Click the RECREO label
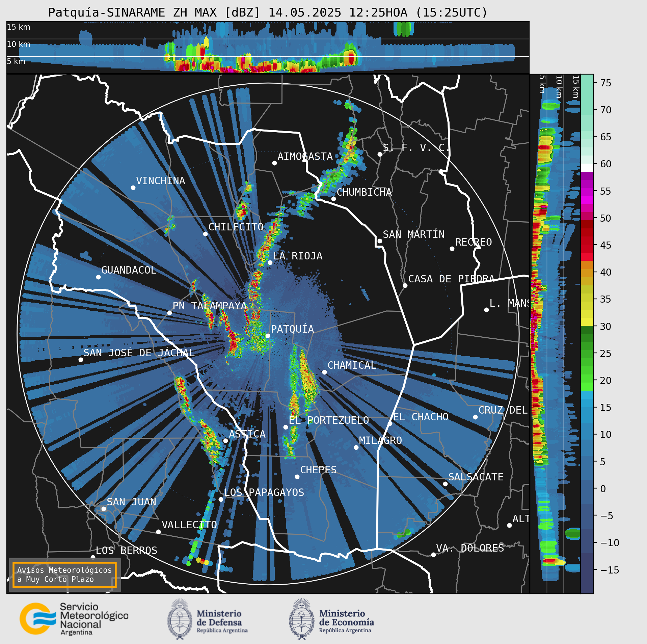Viewport: 647px width, 644px height. point(473,242)
